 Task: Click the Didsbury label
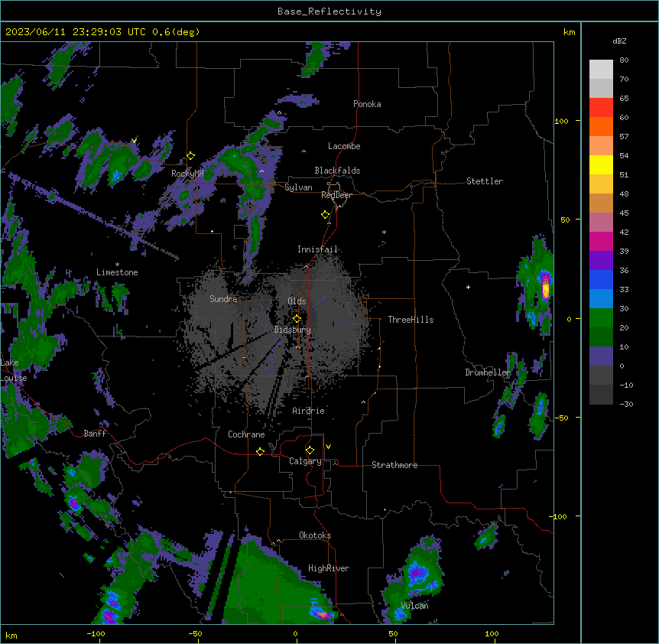(x=293, y=330)
